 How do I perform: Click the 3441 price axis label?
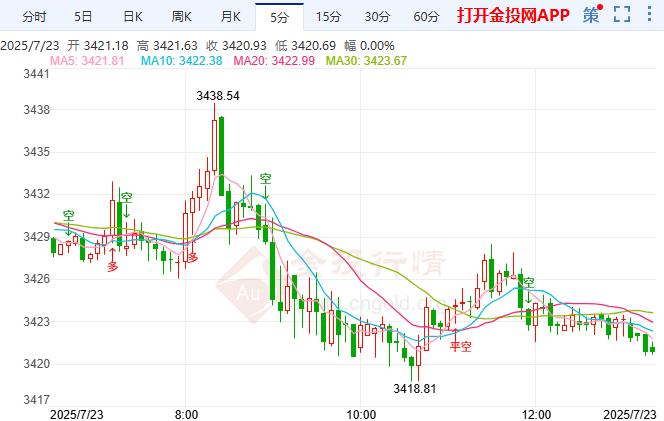[x=36, y=74]
